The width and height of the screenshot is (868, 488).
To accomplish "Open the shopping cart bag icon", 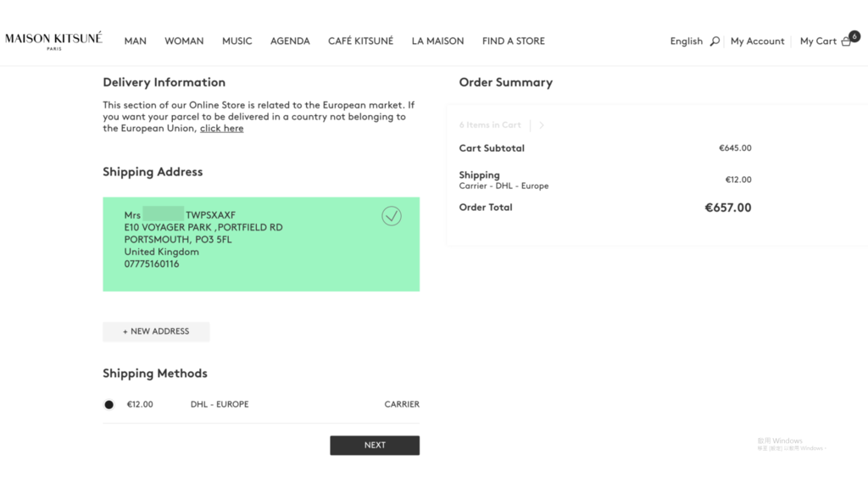I will (846, 42).
